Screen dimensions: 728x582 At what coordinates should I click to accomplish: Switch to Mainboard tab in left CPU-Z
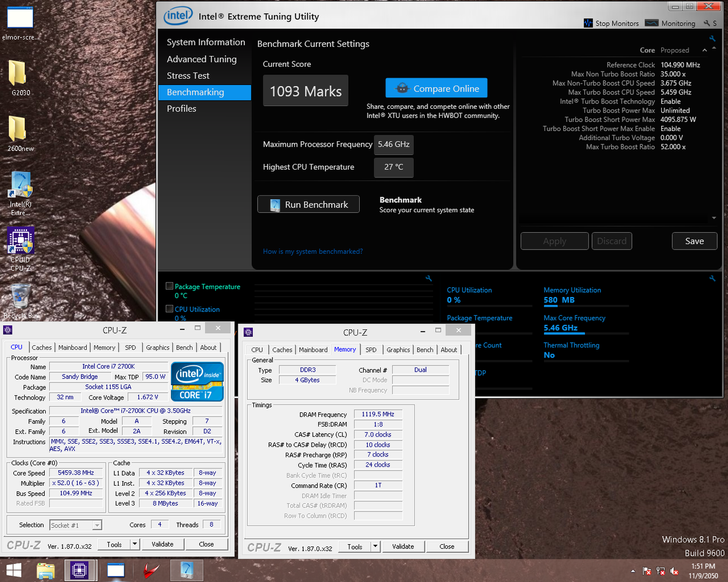tap(73, 348)
